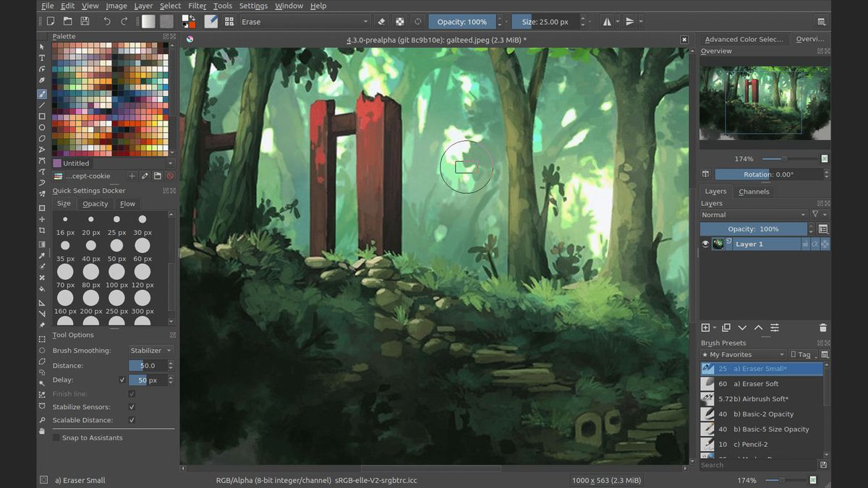868x488 pixels.
Task: Open the Normal blending mode dropdown
Action: point(752,215)
